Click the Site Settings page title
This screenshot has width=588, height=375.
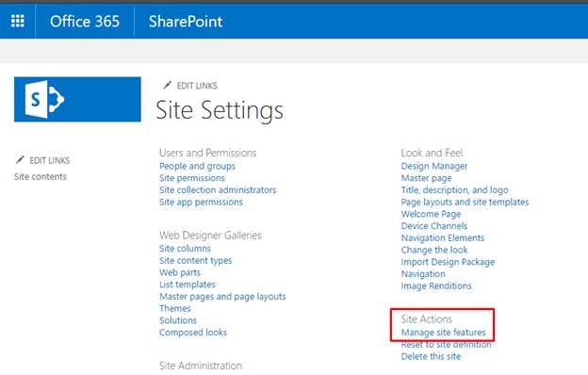click(220, 110)
